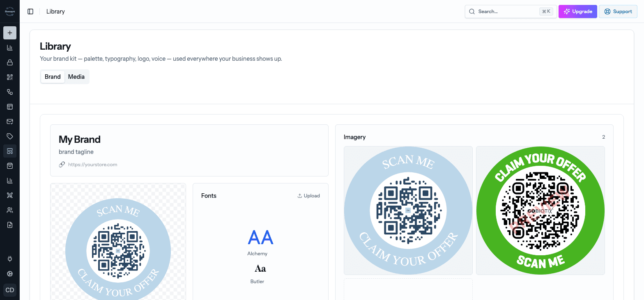
Task: Click the highlighted library blocks icon in sidebar
Action: tap(10, 151)
